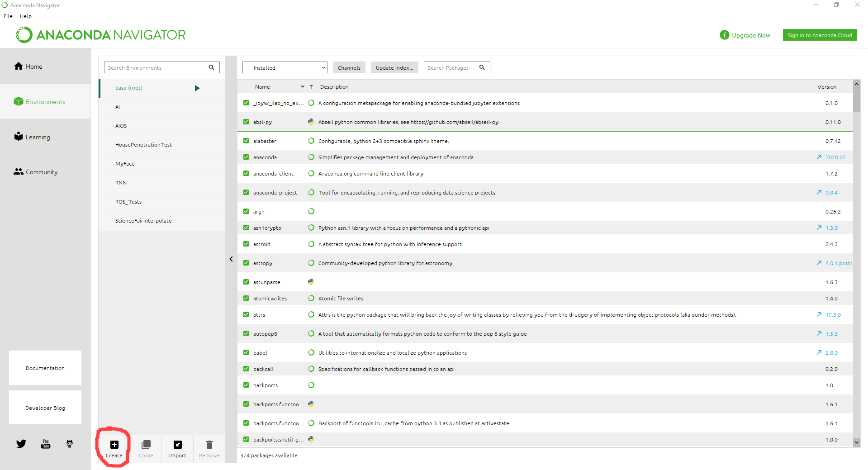868x470 pixels.
Task: Import an environment
Action: (177, 448)
